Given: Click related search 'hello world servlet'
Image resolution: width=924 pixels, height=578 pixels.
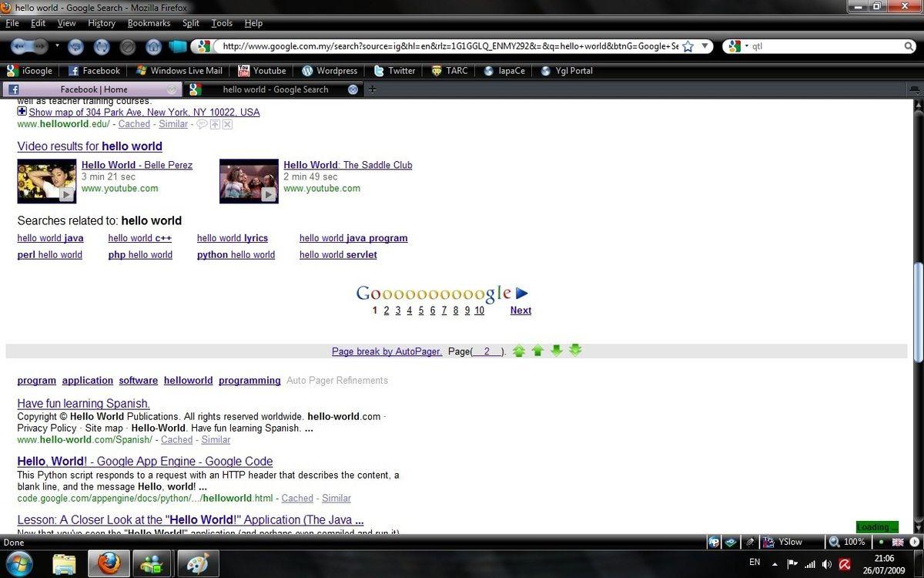Looking at the screenshot, I should point(338,255).
